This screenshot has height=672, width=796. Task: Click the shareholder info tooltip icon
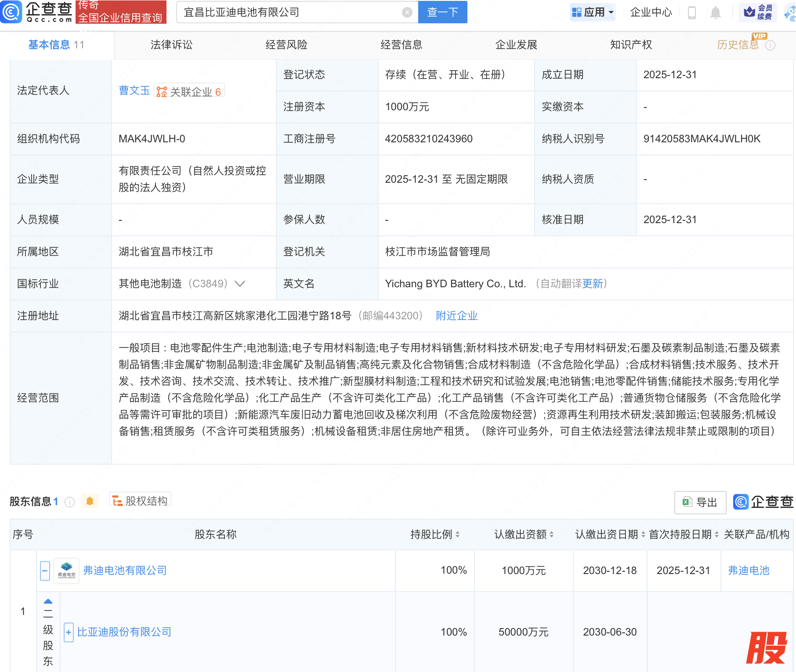69,502
